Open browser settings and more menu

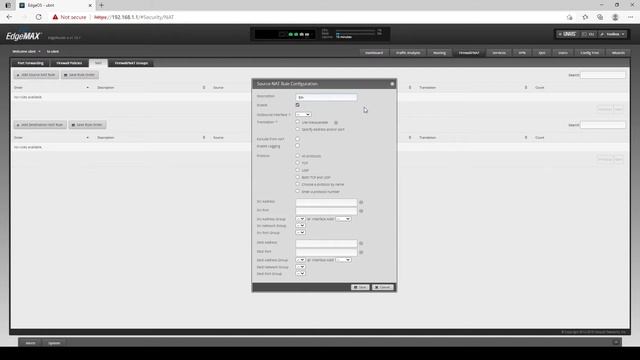(631, 17)
